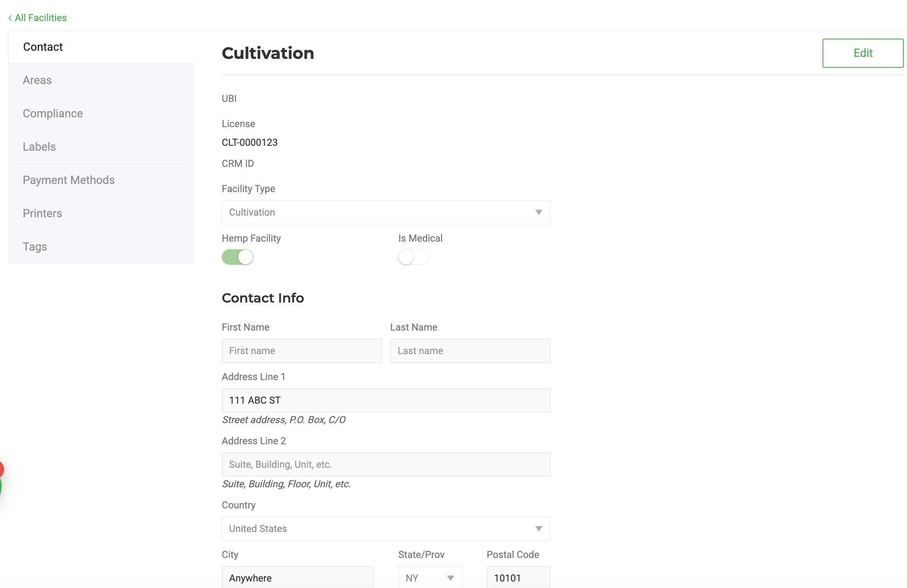
Task: Open the Compliance tab
Action: tap(101, 114)
